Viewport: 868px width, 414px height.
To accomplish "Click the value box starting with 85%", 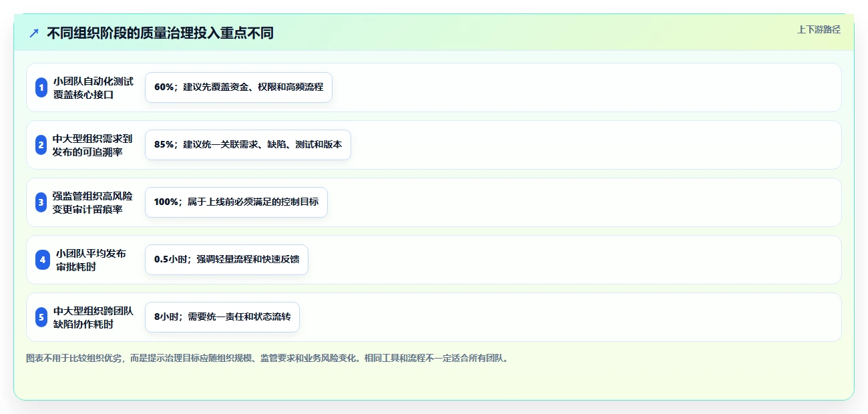I will pos(248,145).
